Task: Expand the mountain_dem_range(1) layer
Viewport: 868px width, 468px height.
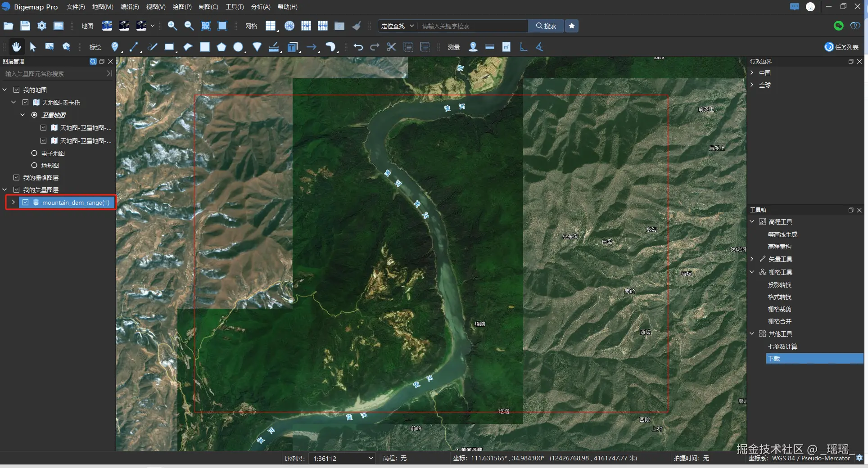Action: coord(14,202)
